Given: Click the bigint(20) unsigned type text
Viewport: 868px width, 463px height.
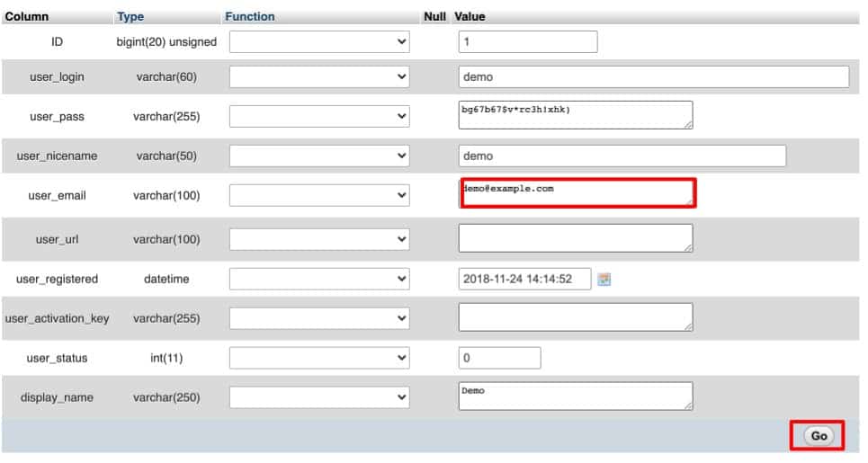Looking at the screenshot, I should pos(166,42).
